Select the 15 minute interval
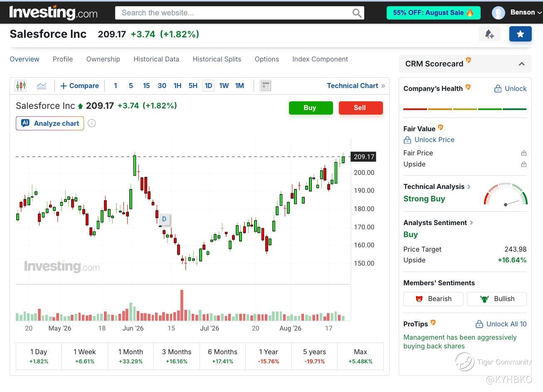The height and width of the screenshot is (392, 543). 146,86
